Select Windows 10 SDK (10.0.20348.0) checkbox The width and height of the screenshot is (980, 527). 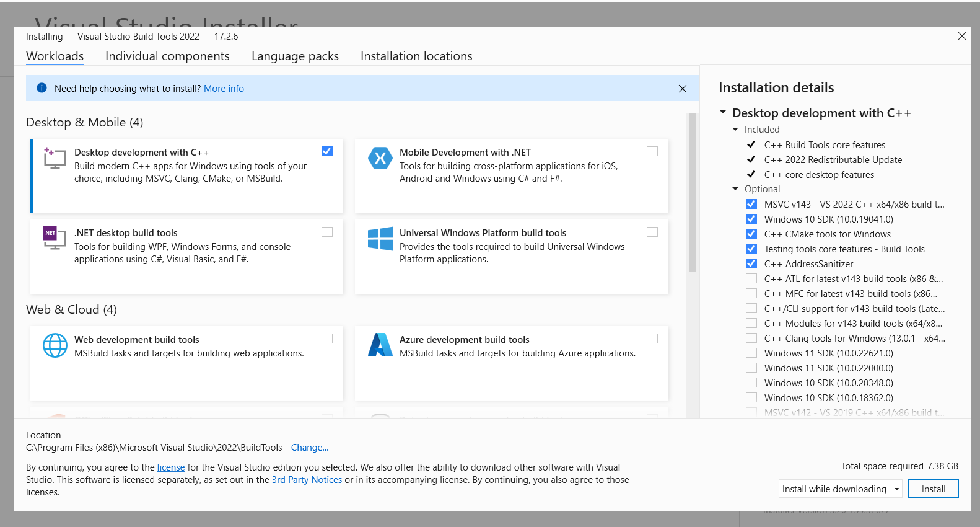751,383
